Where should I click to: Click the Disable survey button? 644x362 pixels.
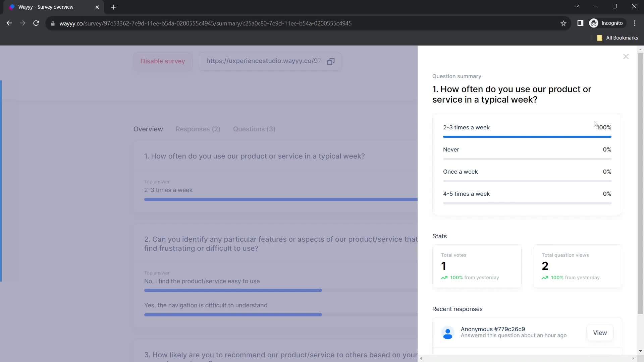(x=163, y=61)
